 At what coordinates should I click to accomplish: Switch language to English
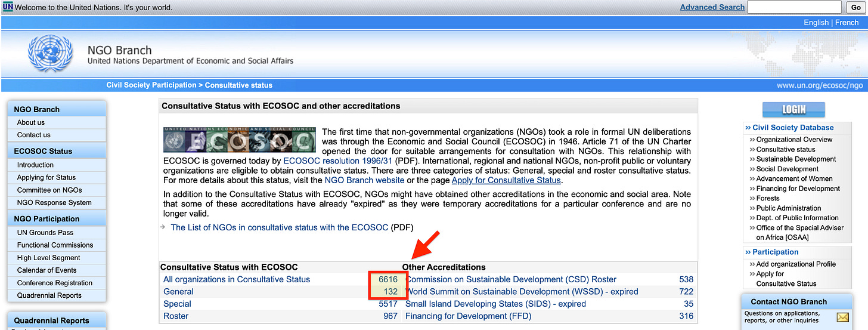[816, 23]
